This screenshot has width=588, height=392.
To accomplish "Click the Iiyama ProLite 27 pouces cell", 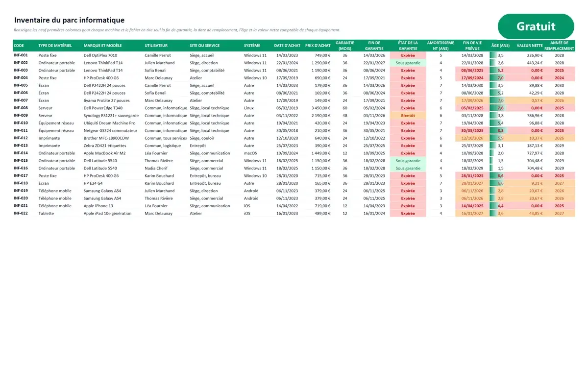I will 107,100.
